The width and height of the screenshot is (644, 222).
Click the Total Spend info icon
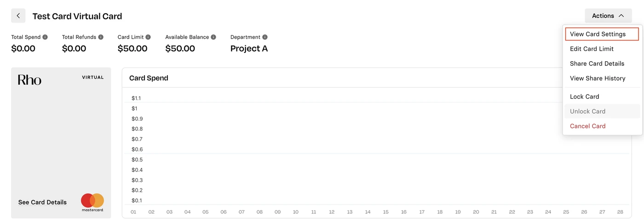click(x=45, y=37)
